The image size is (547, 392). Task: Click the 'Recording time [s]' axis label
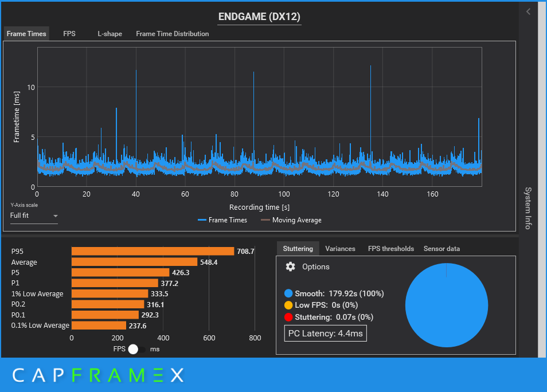point(259,207)
